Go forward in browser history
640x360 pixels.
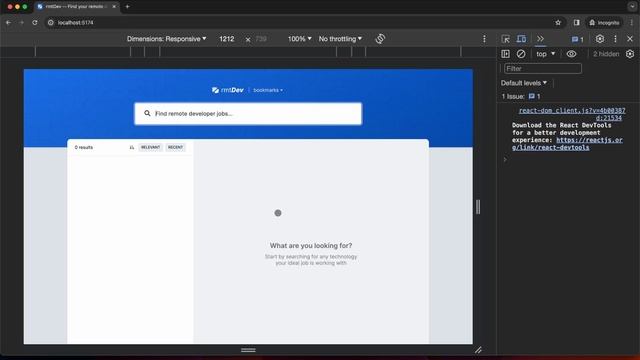[22, 22]
